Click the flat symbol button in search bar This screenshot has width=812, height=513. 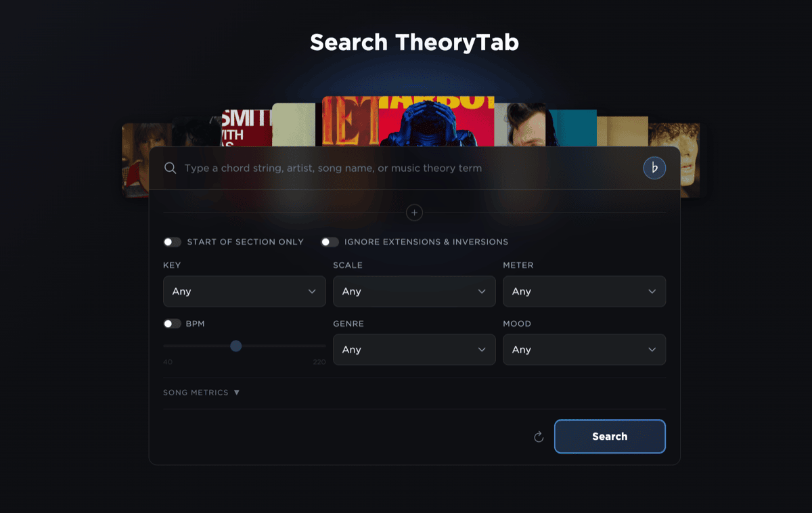[x=654, y=168]
